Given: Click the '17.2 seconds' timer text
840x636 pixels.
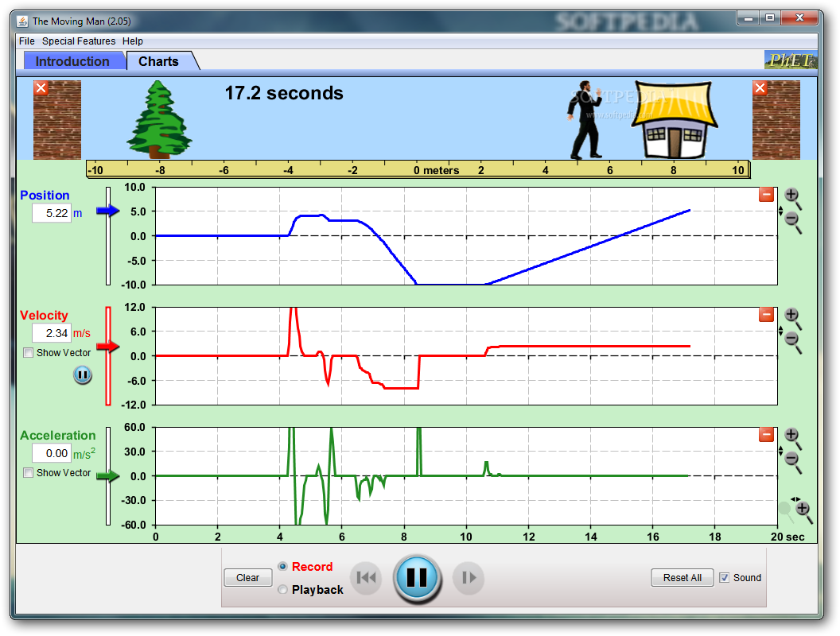Looking at the screenshot, I should (x=284, y=93).
